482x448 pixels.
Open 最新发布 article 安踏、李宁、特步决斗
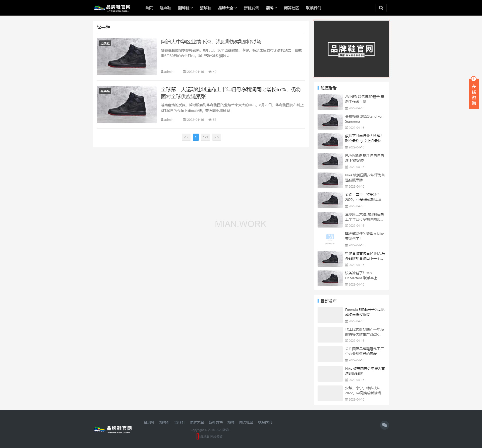[x=363, y=390]
